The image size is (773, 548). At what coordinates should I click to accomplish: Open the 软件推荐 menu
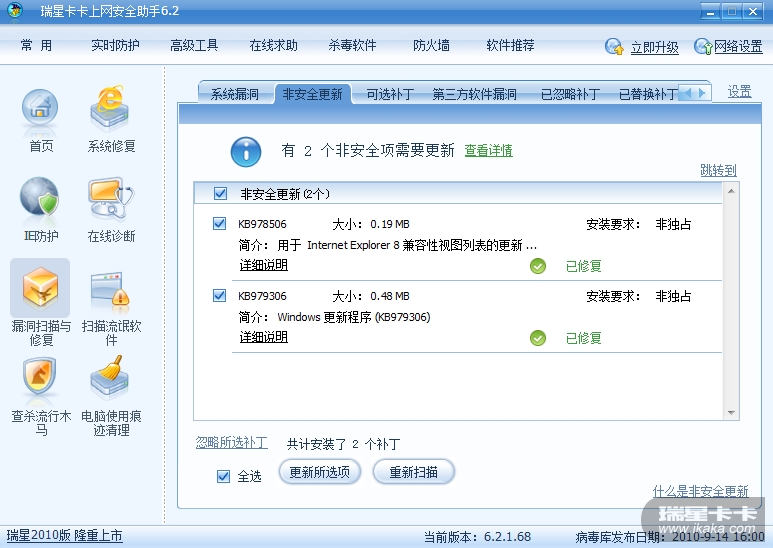tap(510, 45)
